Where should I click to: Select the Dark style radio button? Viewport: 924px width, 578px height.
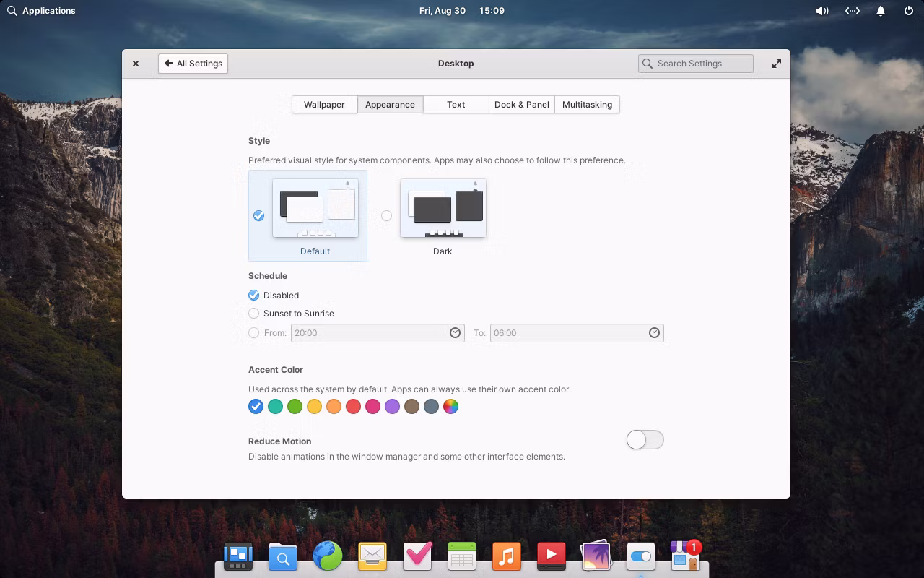[387, 215]
